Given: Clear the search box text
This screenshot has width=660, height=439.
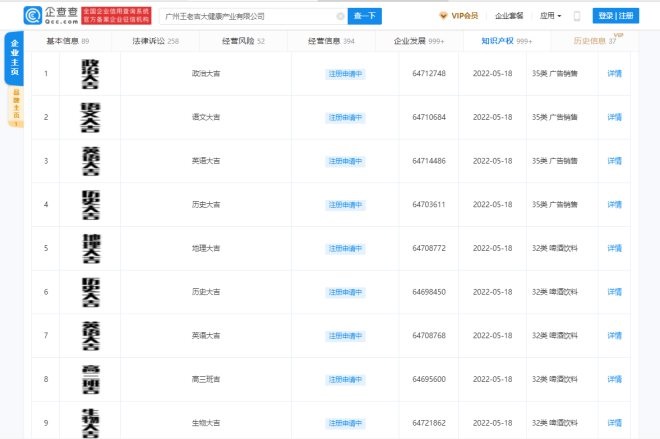Looking at the screenshot, I should (341, 16).
